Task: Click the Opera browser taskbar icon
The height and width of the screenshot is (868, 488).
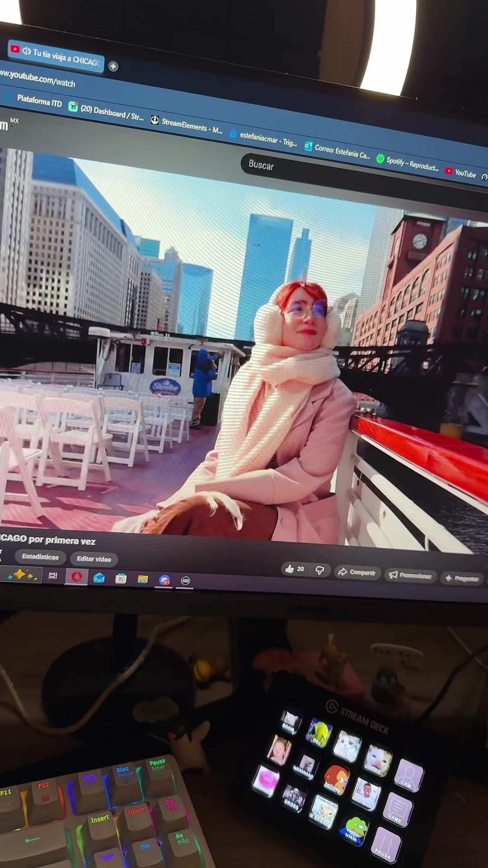Action: click(76, 577)
